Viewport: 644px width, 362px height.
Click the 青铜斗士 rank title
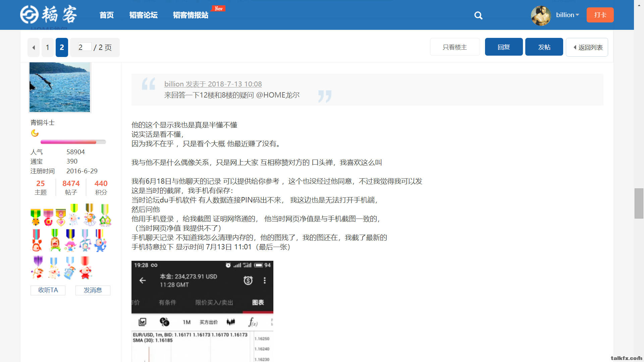[x=43, y=122]
